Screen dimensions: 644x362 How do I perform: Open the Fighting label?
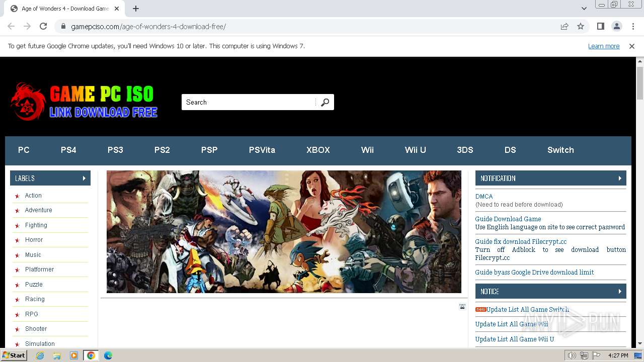pyautogui.click(x=36, y=225)
